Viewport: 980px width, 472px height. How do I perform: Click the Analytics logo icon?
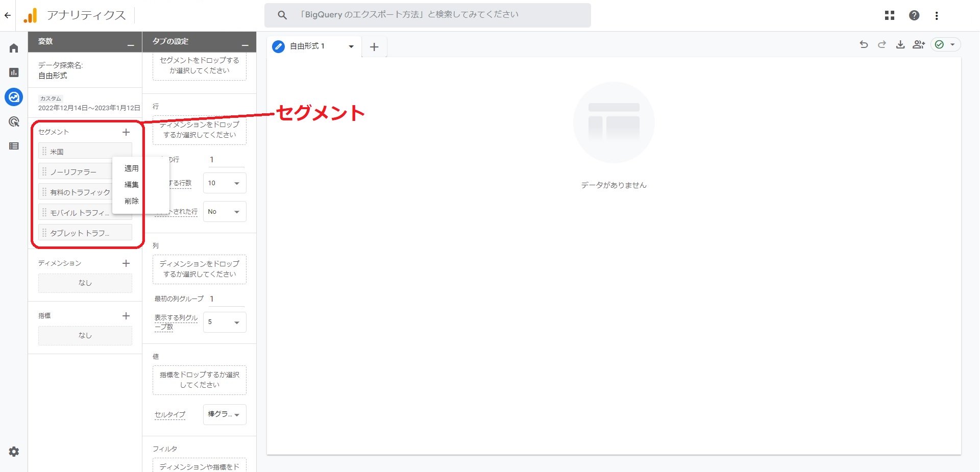pos(30,15)
